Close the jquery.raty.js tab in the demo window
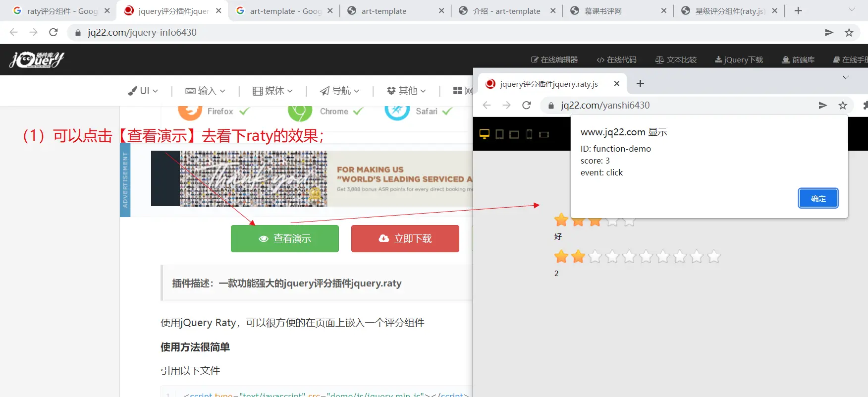 click(x=617, y=84)
